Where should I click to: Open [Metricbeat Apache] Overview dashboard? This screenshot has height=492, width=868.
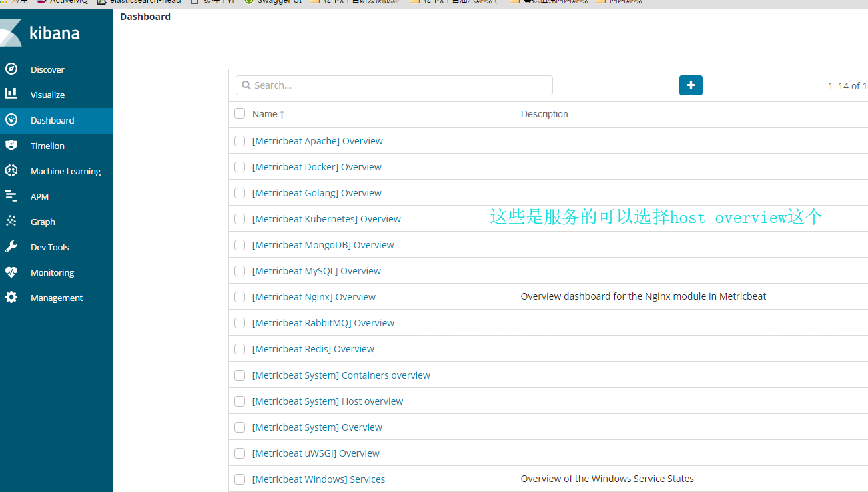pyautogui.click(x=318, y=141)
